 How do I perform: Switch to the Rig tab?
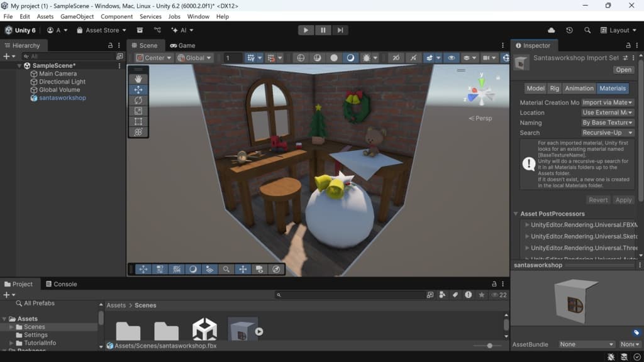pyautogui.click(x=554, y=89)
